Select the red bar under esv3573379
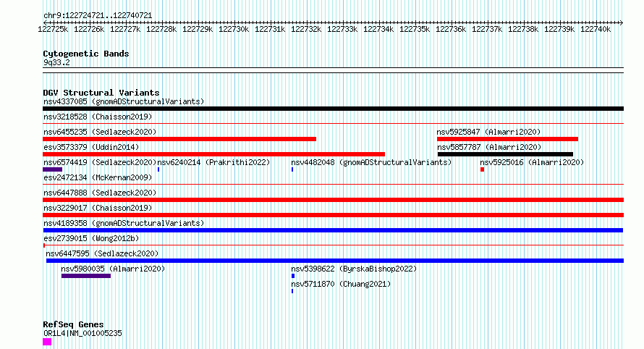This screenshot has height=349, width=644. pos(214,154)
